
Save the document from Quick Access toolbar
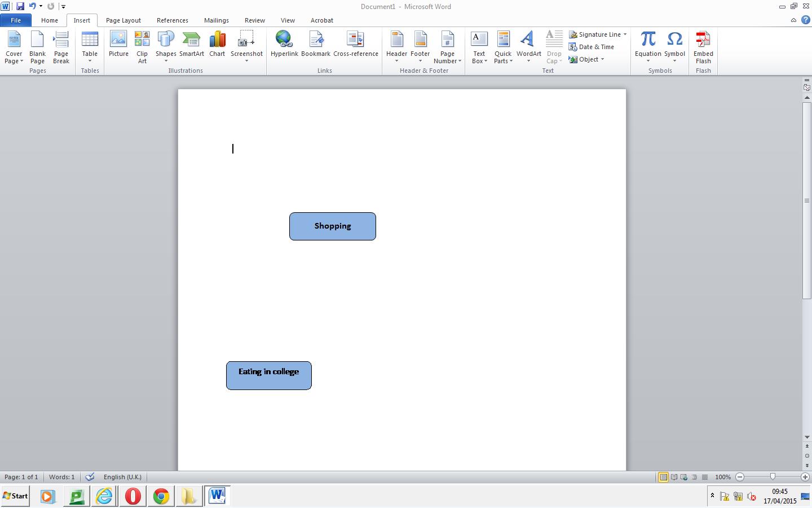coord(20,6)
